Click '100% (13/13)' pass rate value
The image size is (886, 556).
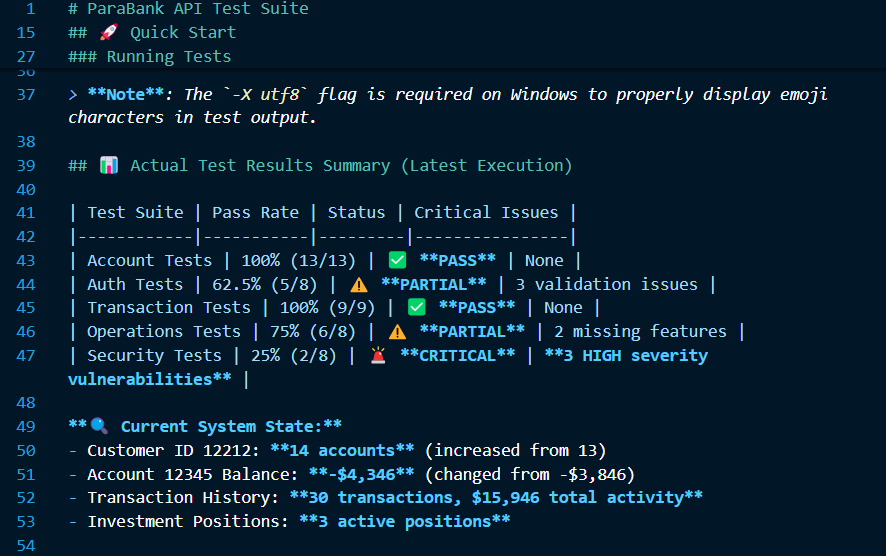point(298,260)
